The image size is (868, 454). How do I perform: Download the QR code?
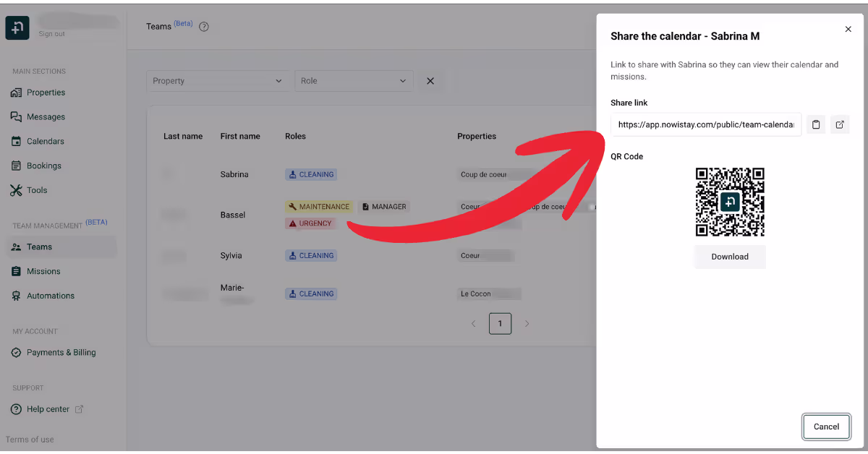click(730, 257)
